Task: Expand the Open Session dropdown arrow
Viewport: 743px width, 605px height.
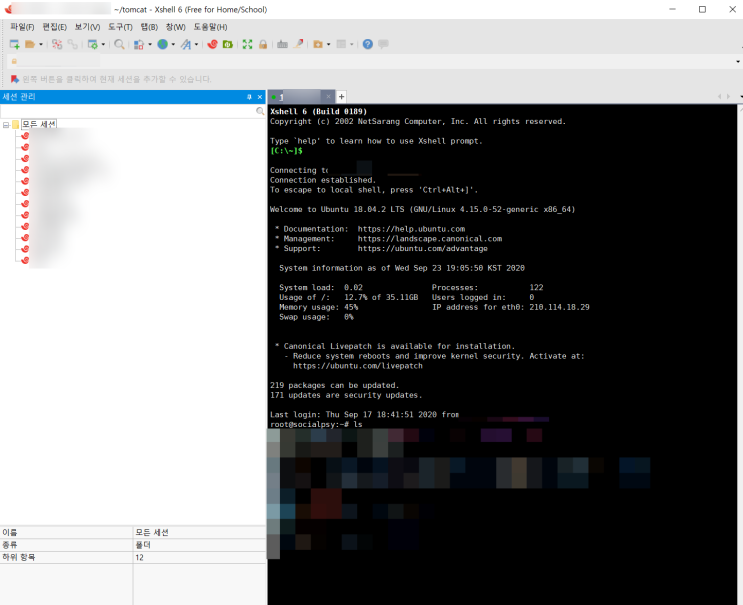Action: pos(41,45)
